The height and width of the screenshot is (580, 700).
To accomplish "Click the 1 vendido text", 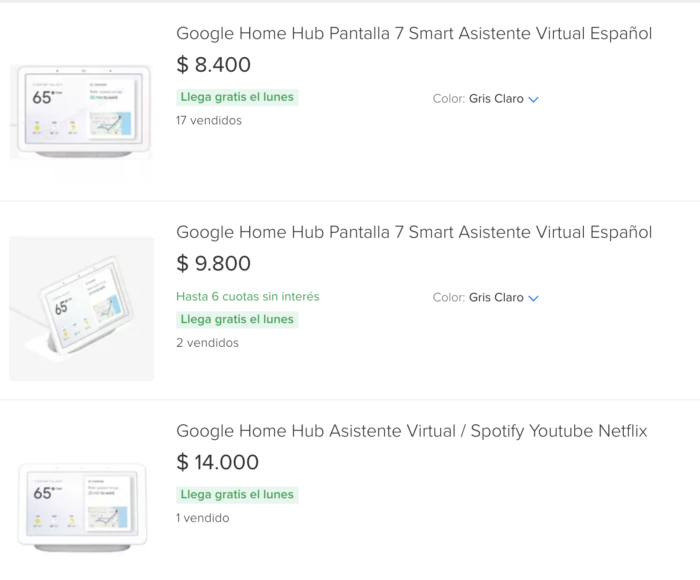I will 203,518.
